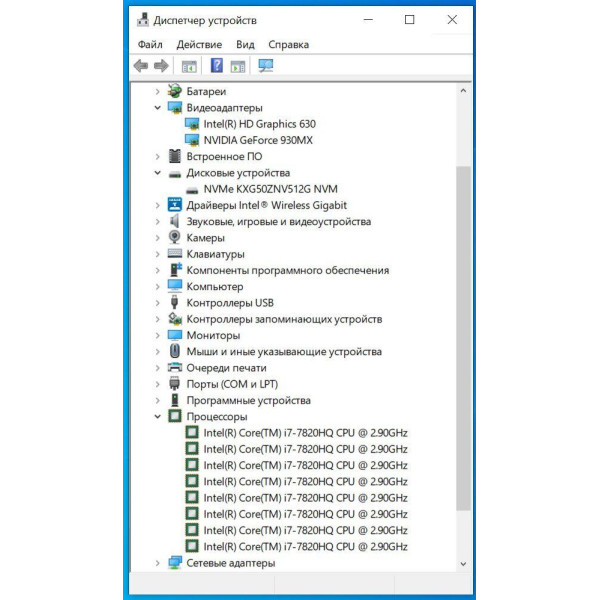Select NVMe KXG50ZNV512G NVM disk

point(271,189)
